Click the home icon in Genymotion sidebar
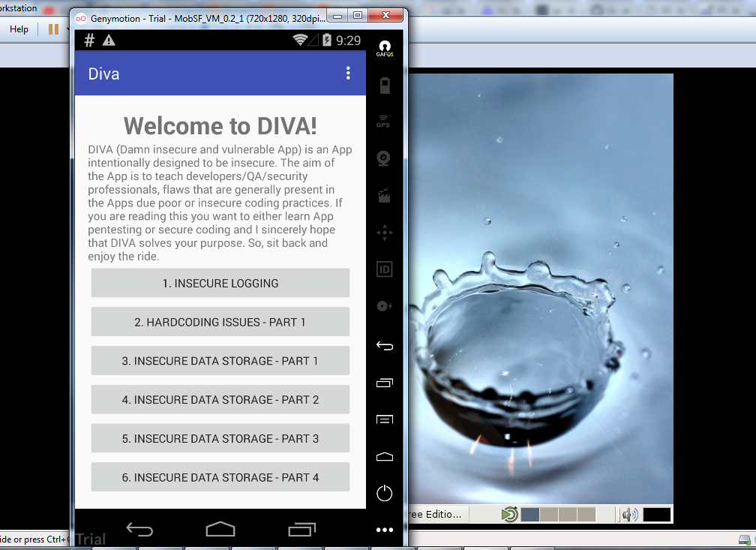Viewport: 756px width, 550px height. (x=384, y=456)
